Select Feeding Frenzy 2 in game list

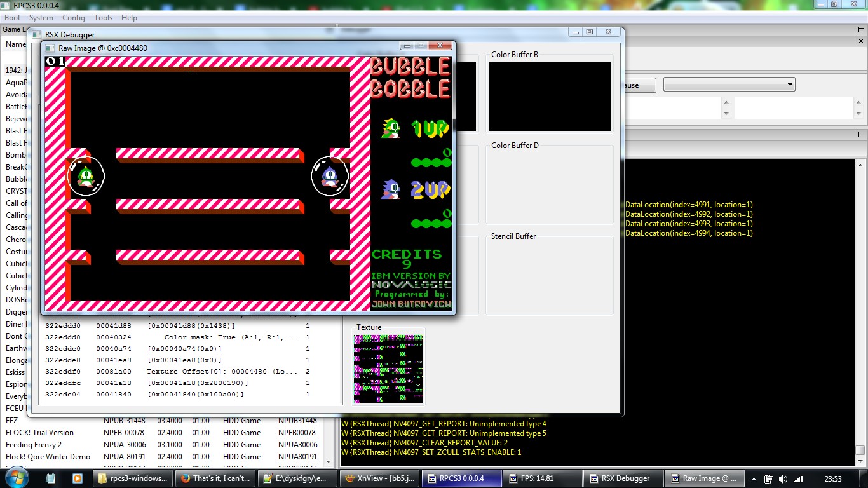[x=34, y=445]
